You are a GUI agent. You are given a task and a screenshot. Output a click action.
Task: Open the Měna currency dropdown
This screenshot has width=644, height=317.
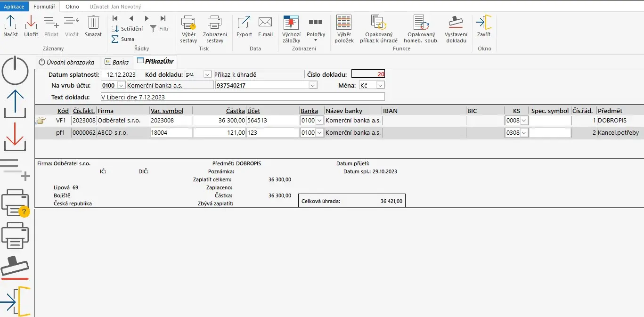coord(380,85)
